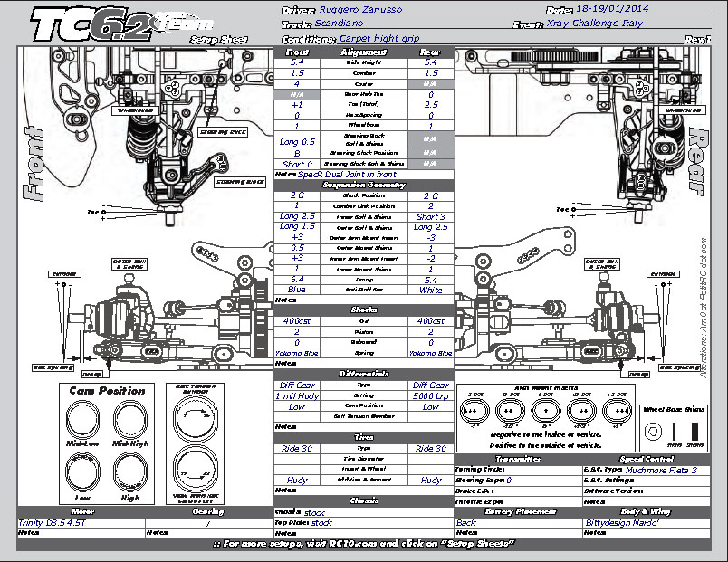Click the front differential Type Diff Gear
This screenshot has height=562, width=728.
click(297, 386)
